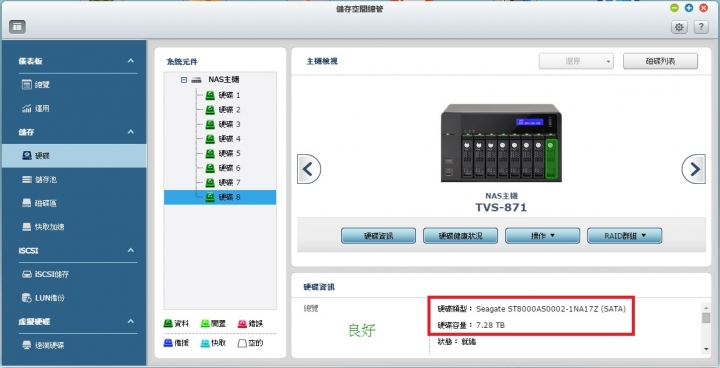Toggle the sidebar panel icon at top left
Screen dimensions: 720x368
(x=17, y=27)
